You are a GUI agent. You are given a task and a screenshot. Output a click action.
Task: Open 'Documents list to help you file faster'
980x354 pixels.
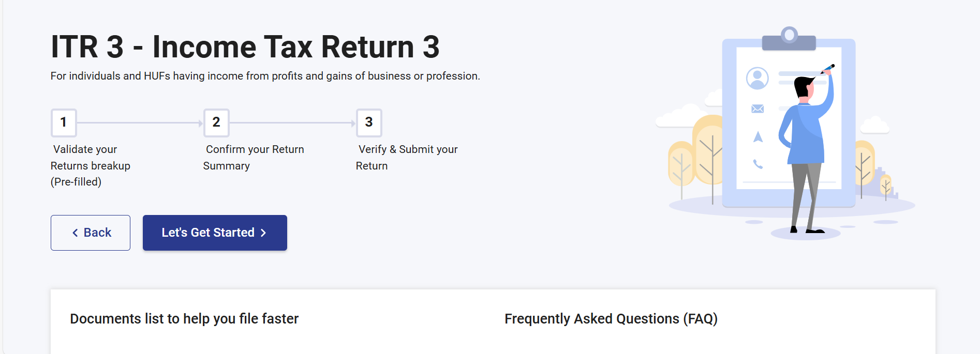coord(184,319)
